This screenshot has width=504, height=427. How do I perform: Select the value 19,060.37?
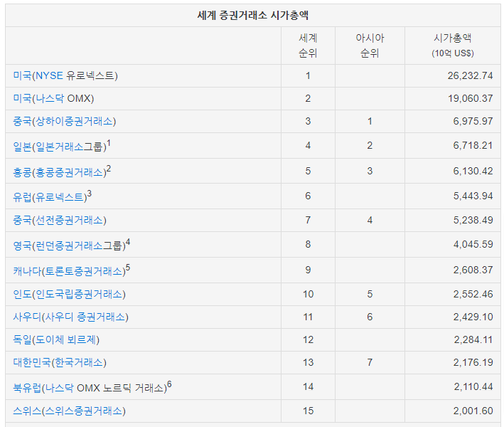tap(471, 98)
